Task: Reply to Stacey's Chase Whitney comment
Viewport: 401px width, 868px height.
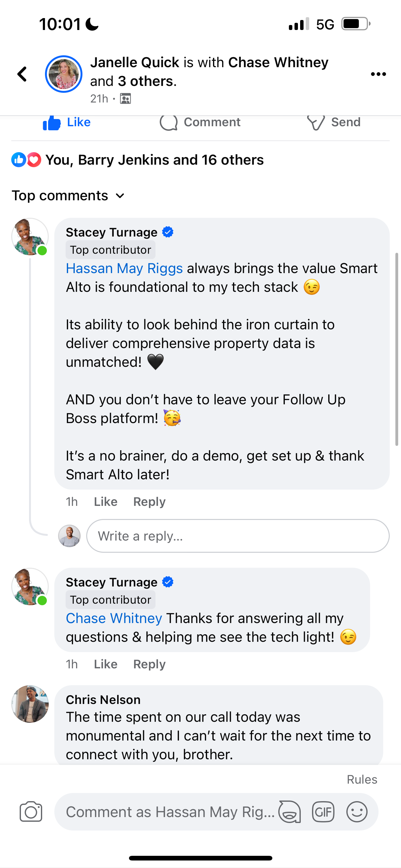Action: (149, 664)
